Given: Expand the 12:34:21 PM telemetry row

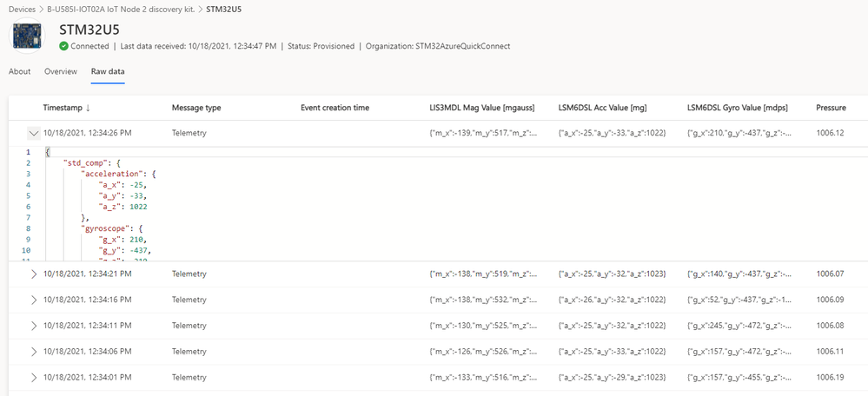Looking at the screenshot, I should (34, 274).
